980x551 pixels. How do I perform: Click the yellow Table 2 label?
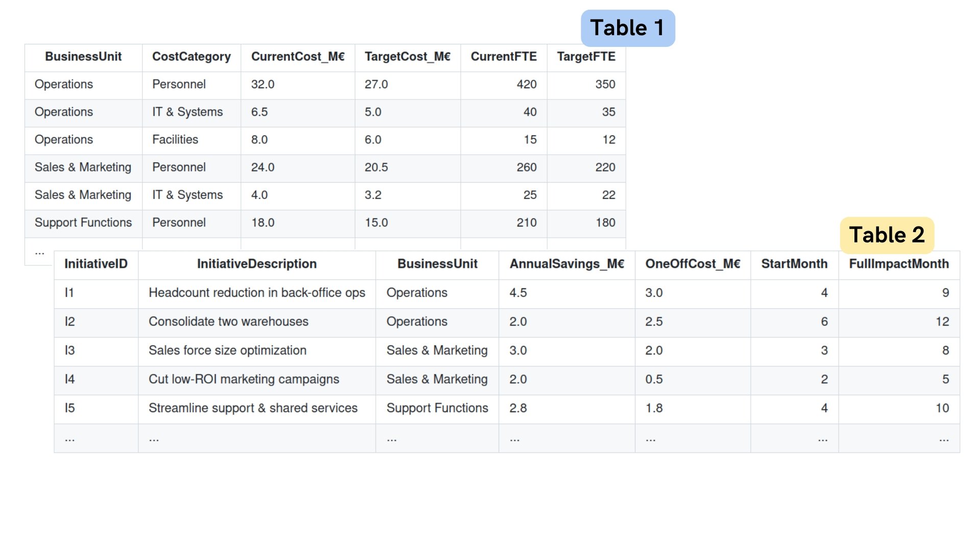(x=887, y=235)
